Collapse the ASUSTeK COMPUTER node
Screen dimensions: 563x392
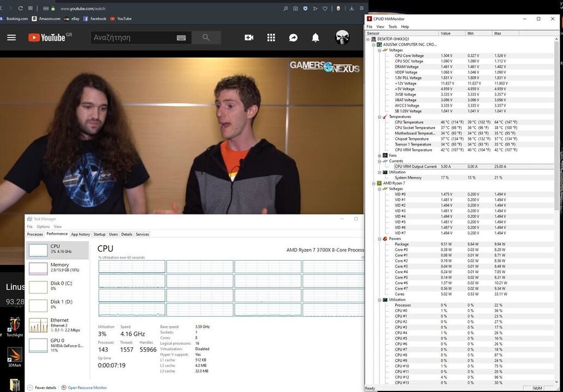pos(374,45)
